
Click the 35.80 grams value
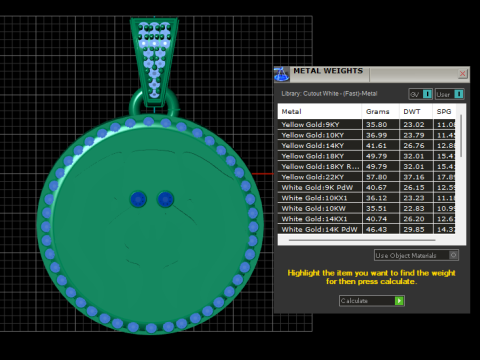click(x=376, y=125)
